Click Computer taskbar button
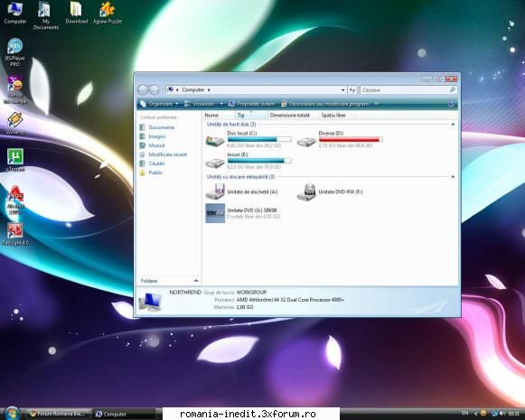This screenshot has height=420, width=525. pos(124,414)
